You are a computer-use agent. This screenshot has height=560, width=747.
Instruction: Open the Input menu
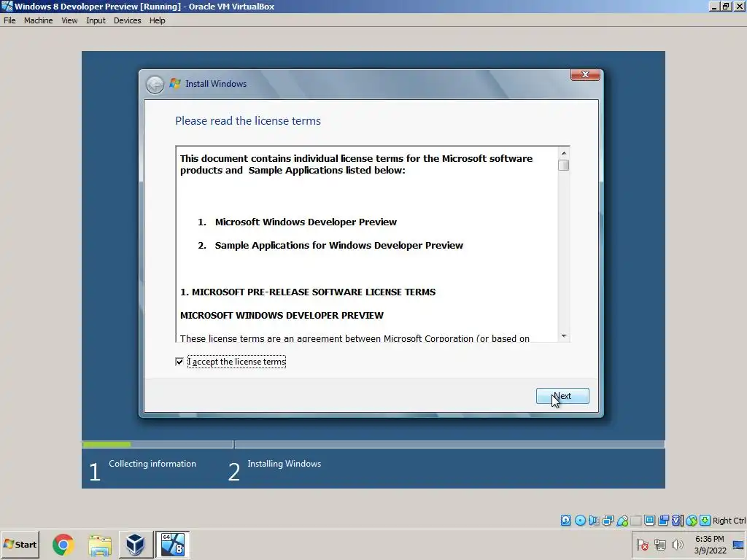[x=96, y=20]
